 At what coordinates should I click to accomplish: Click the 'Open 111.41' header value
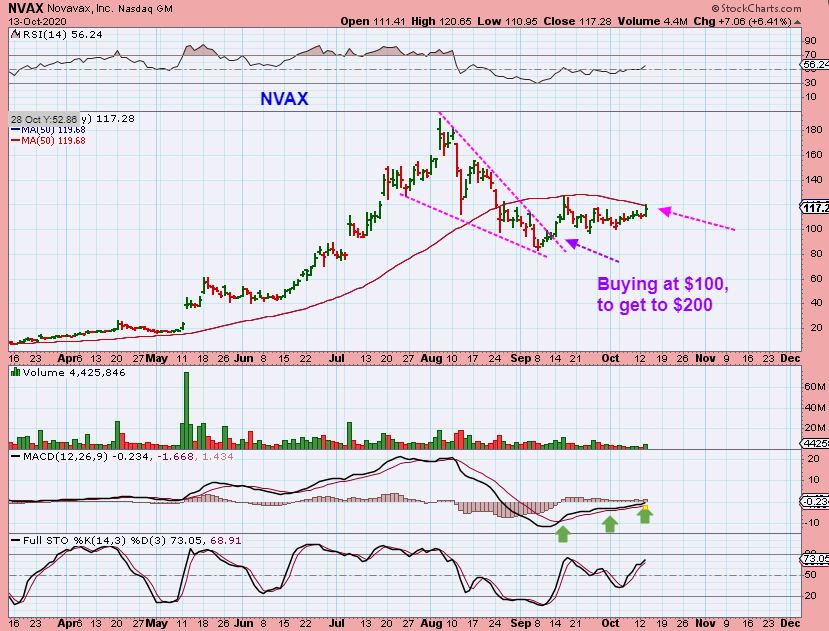point(373,22)
